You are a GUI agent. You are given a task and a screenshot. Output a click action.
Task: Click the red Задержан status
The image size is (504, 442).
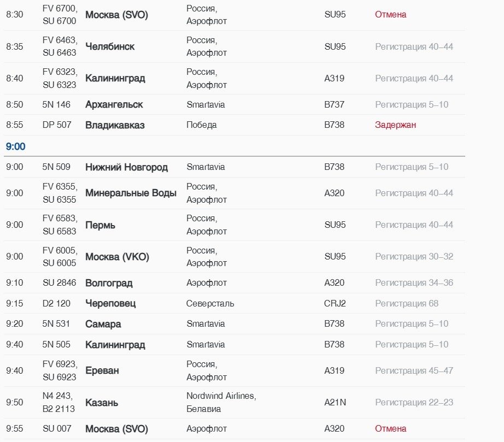click(x=395, y=125)
